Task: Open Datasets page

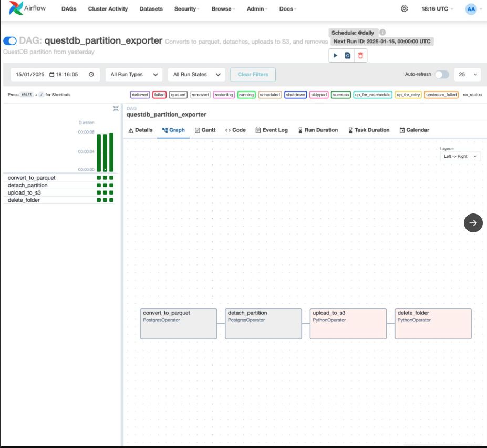Action: click(151, 9)
